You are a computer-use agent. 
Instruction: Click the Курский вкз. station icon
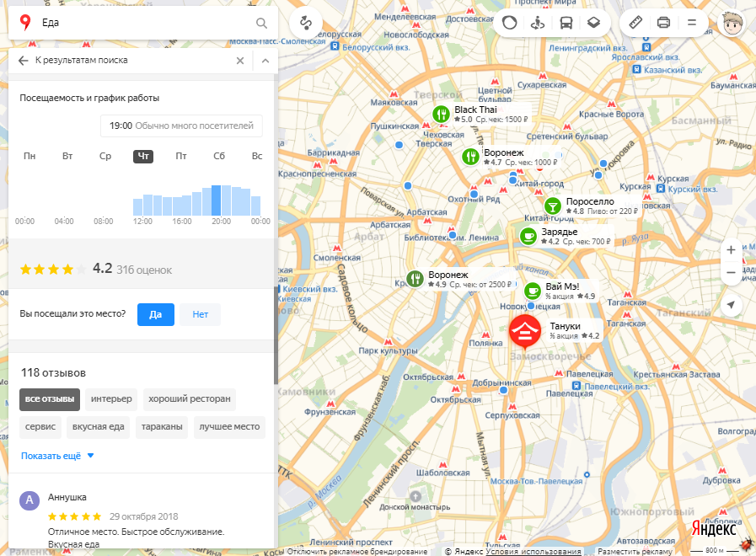[660, 189]
